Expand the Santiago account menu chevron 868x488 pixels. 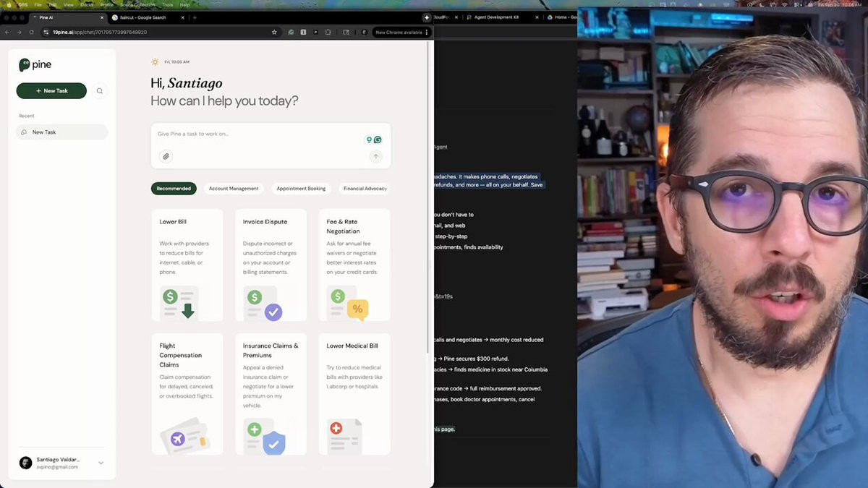point(101,463)
